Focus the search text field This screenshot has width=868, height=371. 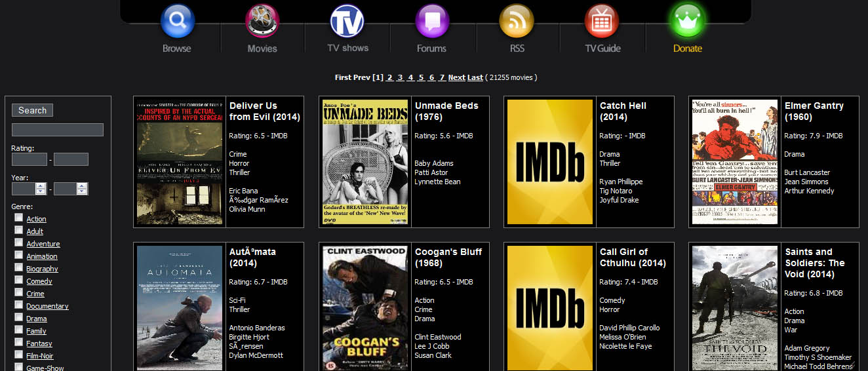[58, 130]
